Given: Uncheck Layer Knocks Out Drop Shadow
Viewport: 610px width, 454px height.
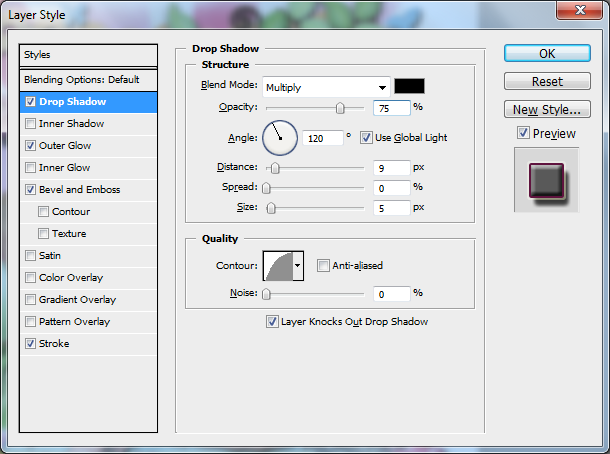Looking at the screenshot, I should (x=272, y=322).
